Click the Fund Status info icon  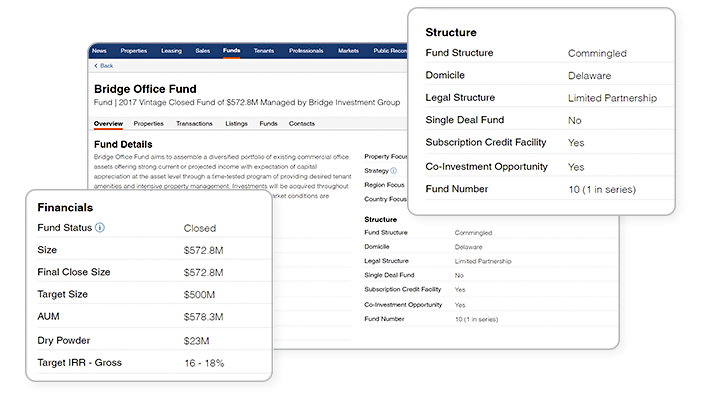pos(100,228)
